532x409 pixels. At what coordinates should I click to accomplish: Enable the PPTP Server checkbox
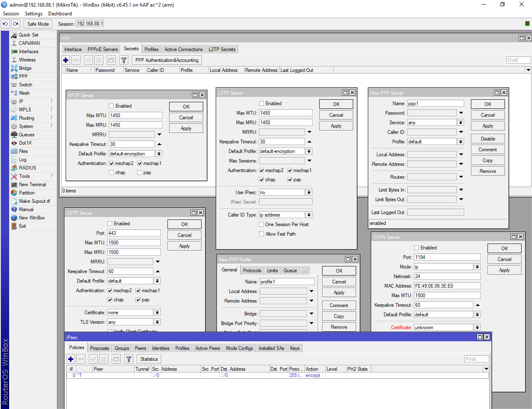pos(111,106)
